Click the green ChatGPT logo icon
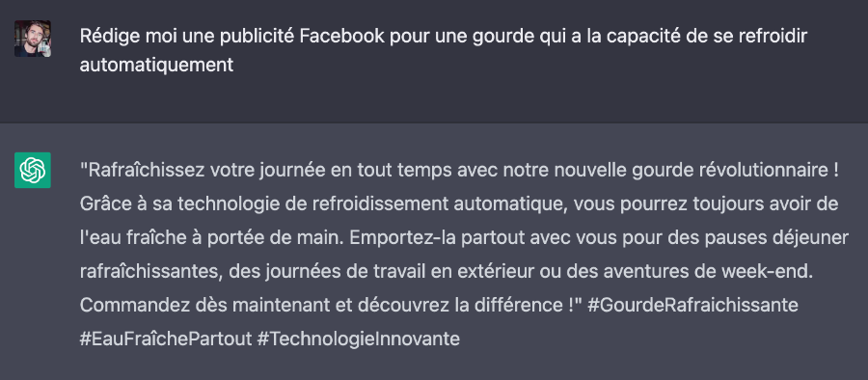 [33, 170]
